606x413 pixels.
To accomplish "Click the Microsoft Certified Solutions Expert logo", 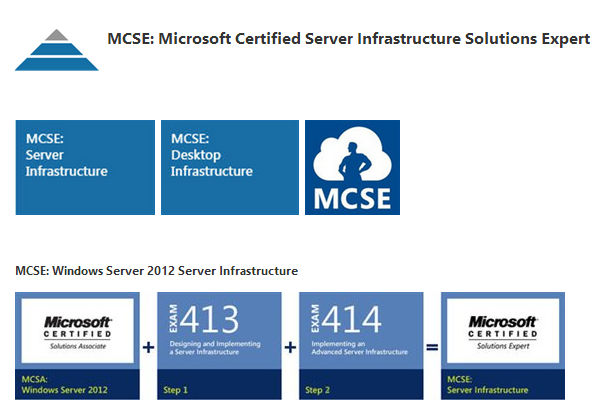I will (x=503, y=331).
